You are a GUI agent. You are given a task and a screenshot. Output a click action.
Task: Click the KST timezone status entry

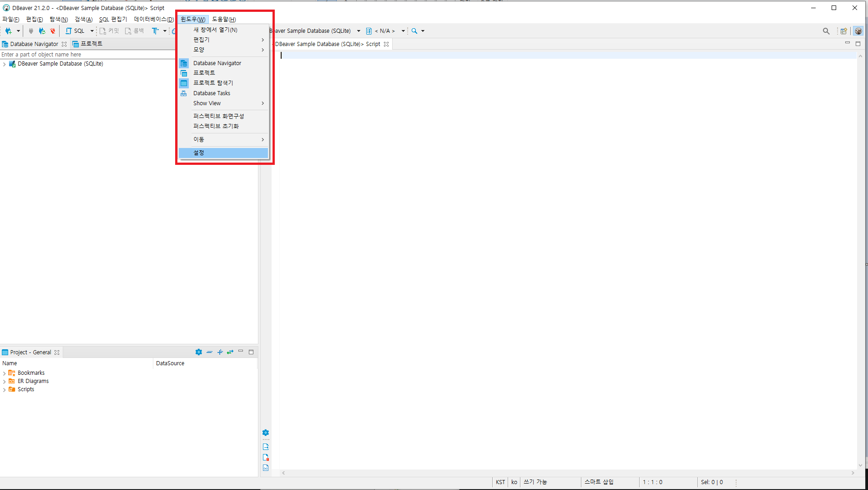500,482
